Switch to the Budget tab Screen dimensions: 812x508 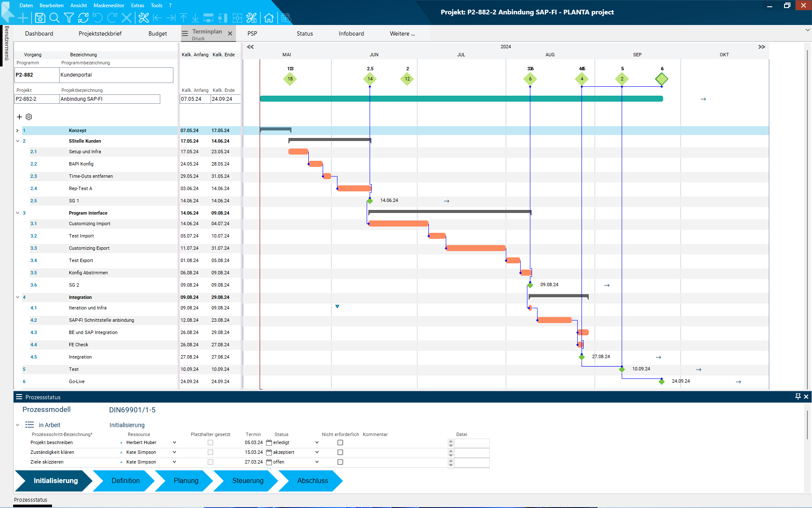pos(157,33)
